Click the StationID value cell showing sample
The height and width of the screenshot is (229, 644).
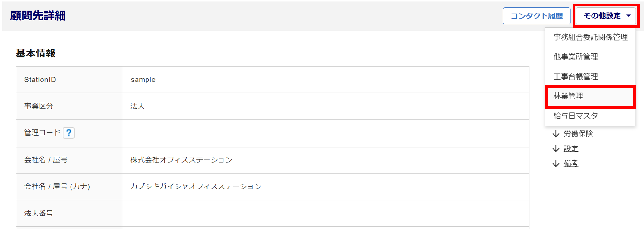[x=143, y=80]
